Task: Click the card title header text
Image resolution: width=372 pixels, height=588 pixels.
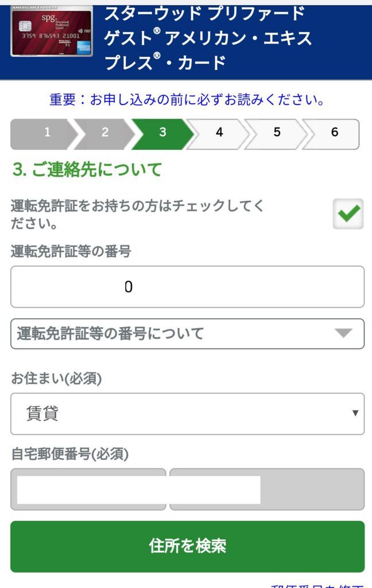Action: [208, 38]
